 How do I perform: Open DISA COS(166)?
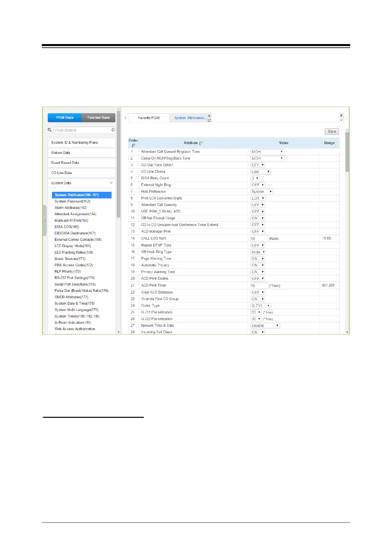pos(67,227)
